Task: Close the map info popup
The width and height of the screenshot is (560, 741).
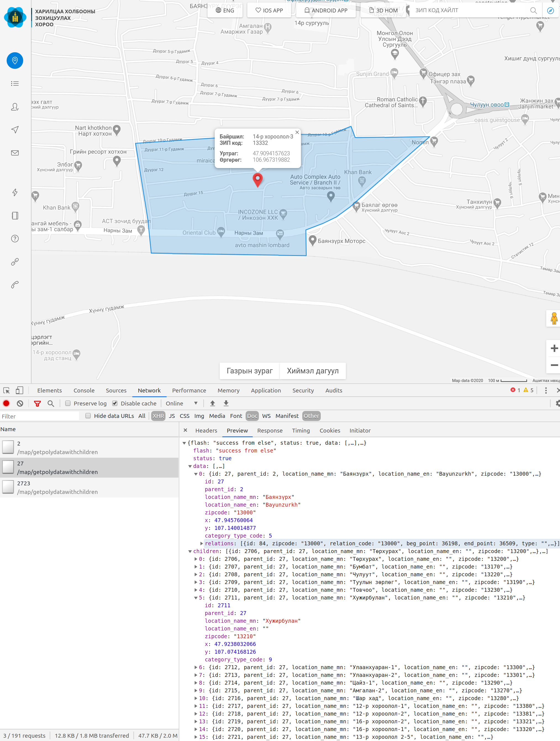Action: click(x=297, y=132)
